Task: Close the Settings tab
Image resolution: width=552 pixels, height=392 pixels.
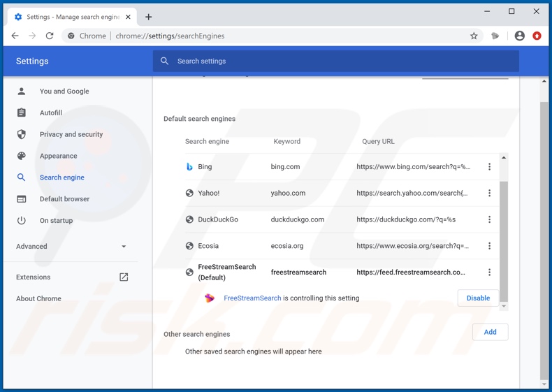Action: [x=128, y=17]
